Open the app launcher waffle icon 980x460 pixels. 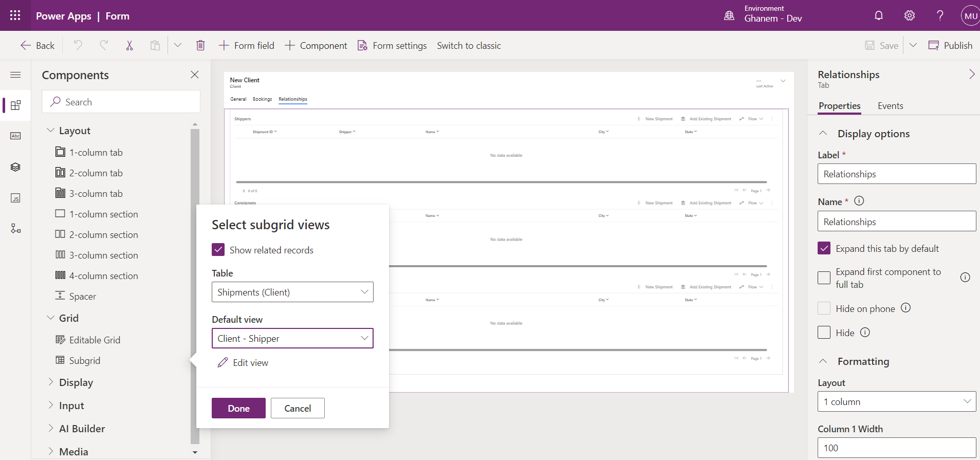click(15, 15)
